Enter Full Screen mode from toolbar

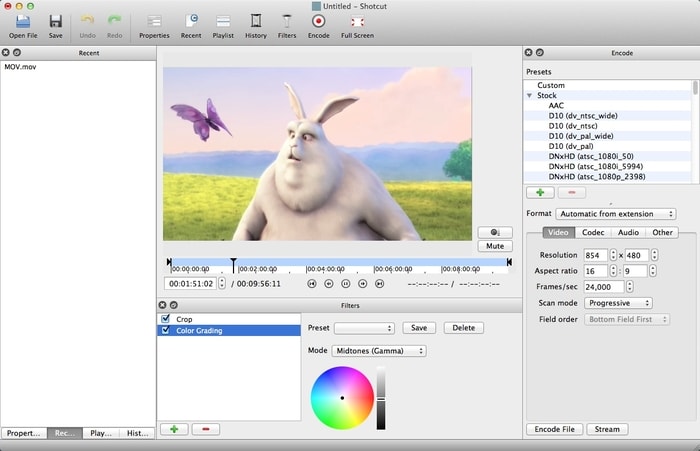(x=357, y=27)
